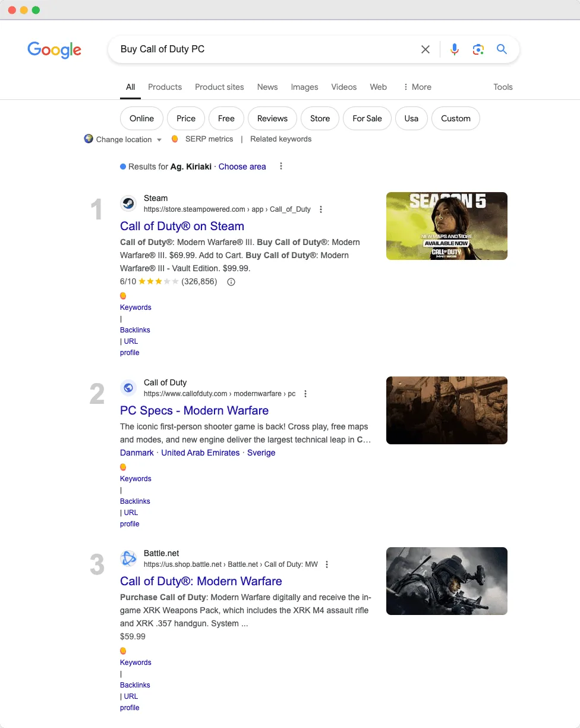Click the blue search magnifier icon
The width and height of the screenshot is (580, 728).
pos(502,49)
